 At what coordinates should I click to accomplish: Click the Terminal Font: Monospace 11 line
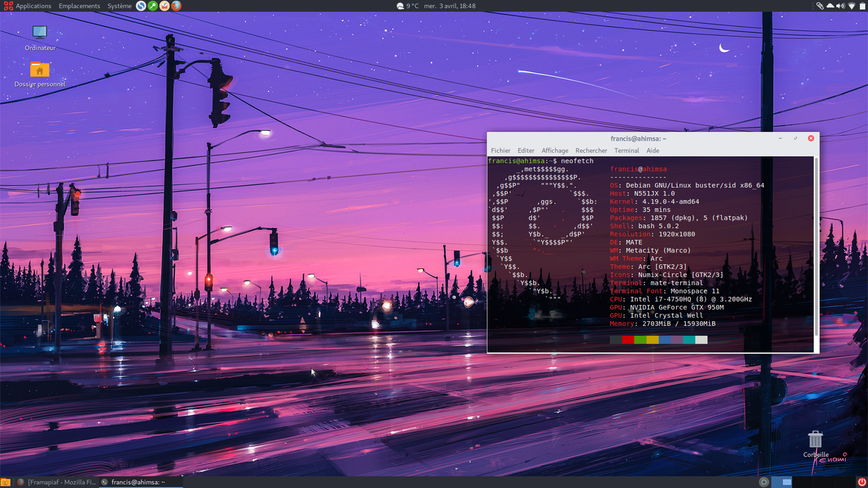click(x=665, y=291)
